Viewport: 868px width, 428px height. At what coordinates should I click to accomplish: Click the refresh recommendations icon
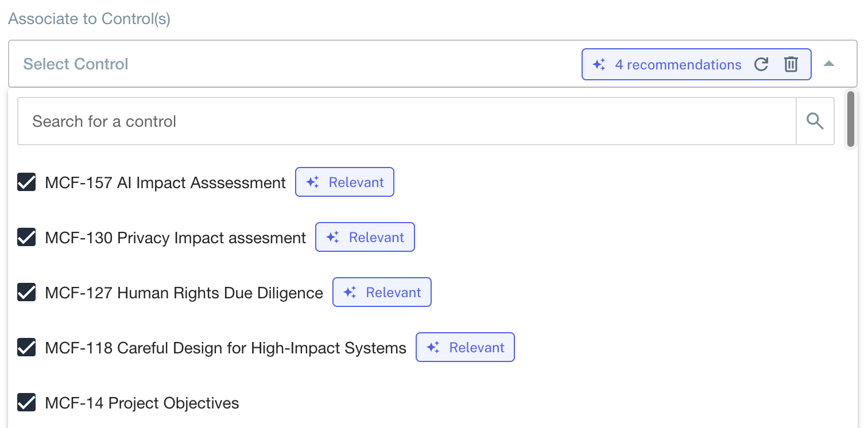click(761, 64)
